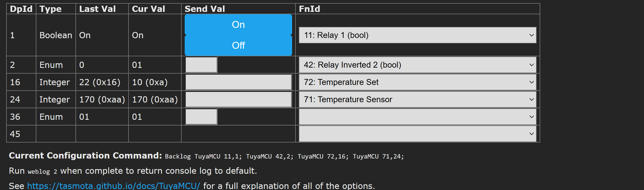Click the Send Val field for DpId 16
Viewport: 644px width, 190px height.
click(238, 82)
